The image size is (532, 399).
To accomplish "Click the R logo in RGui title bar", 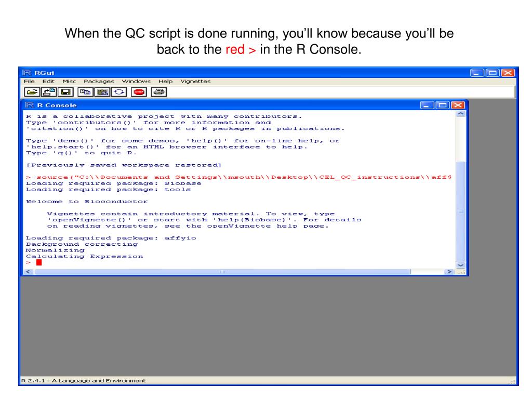I will [27, 73].
